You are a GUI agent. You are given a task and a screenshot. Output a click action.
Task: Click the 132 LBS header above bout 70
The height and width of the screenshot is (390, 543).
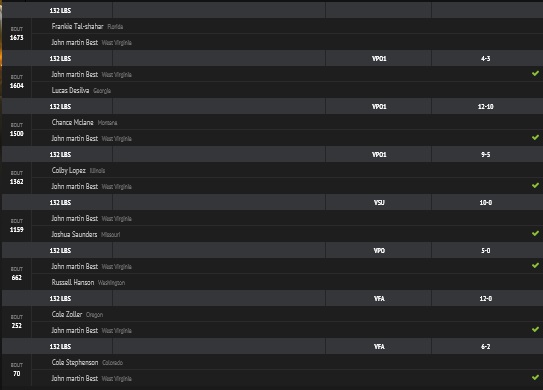(x=60, y=346)
